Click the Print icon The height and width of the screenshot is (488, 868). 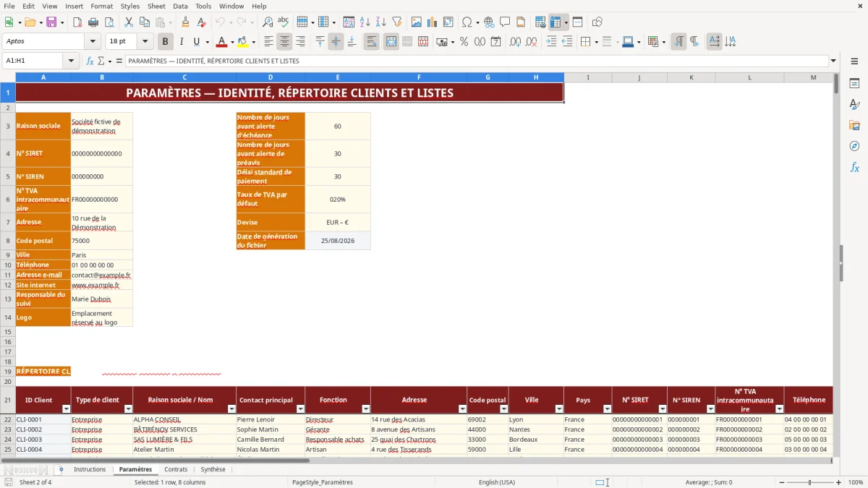(94, 22)
